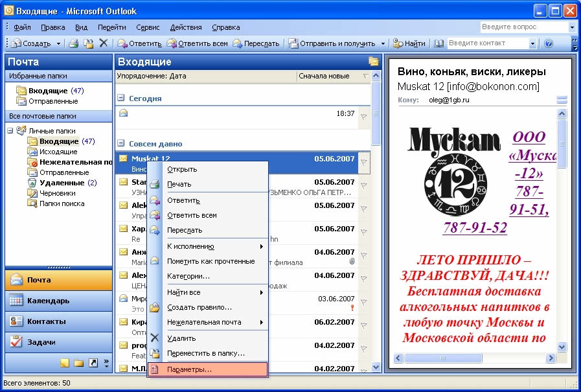
Task: Collapse the 'Совсем давно' message group
Action: click(120, 143)
